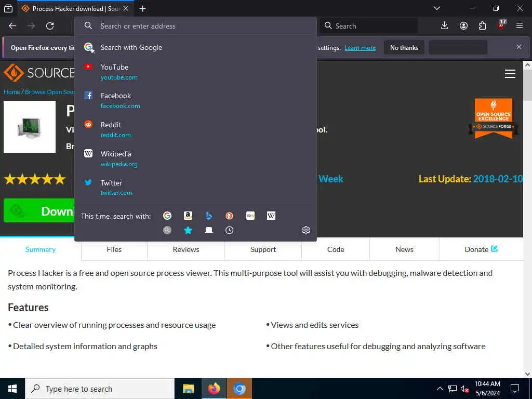The width and height of the screenshot is (532, 399).
Task: Open a new tab with plus button
Action: click(x=142, y=9)
